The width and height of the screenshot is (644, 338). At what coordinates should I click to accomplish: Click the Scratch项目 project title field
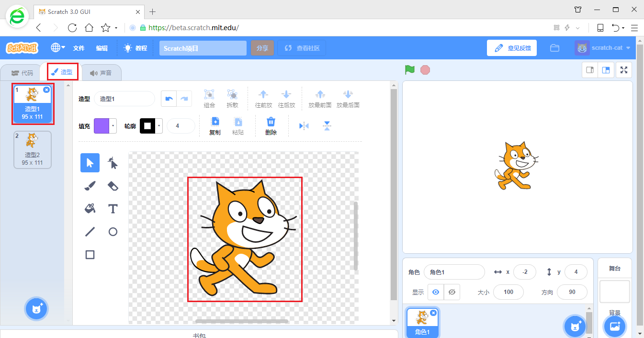point(203,48)
